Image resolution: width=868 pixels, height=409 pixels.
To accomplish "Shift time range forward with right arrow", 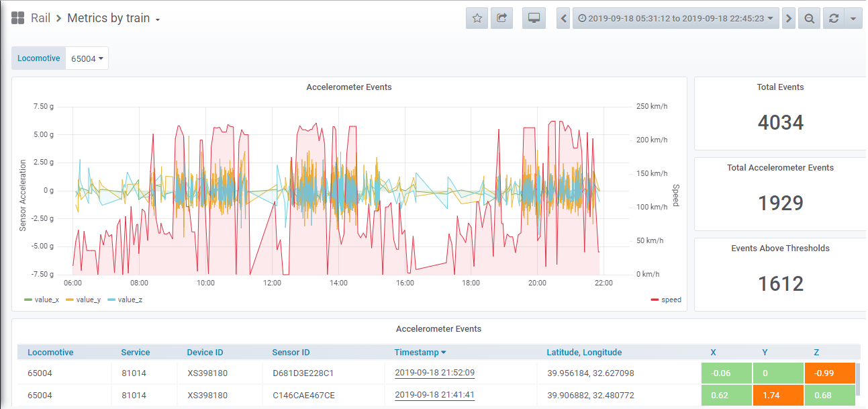I will point(789,18).
